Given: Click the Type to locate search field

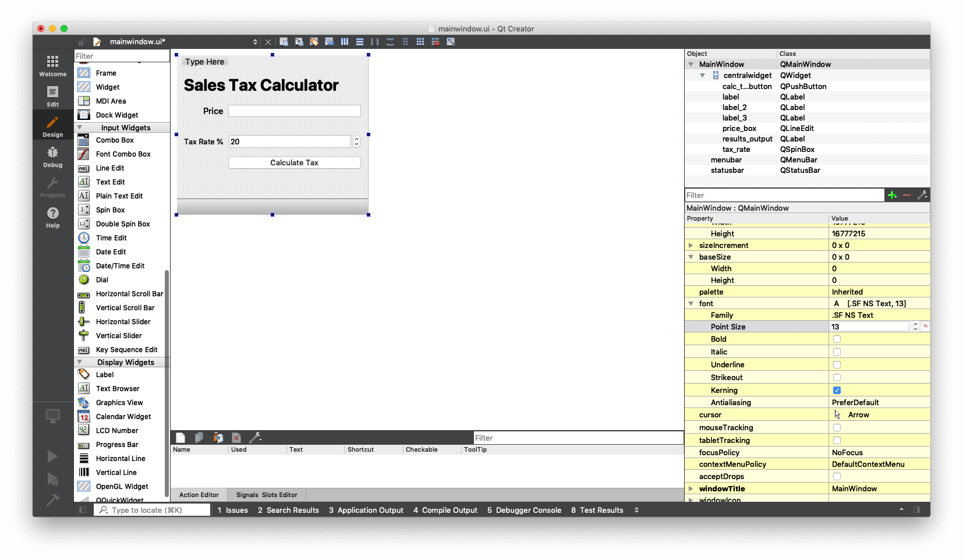Looking at the screenshot, I should [153, 510].
